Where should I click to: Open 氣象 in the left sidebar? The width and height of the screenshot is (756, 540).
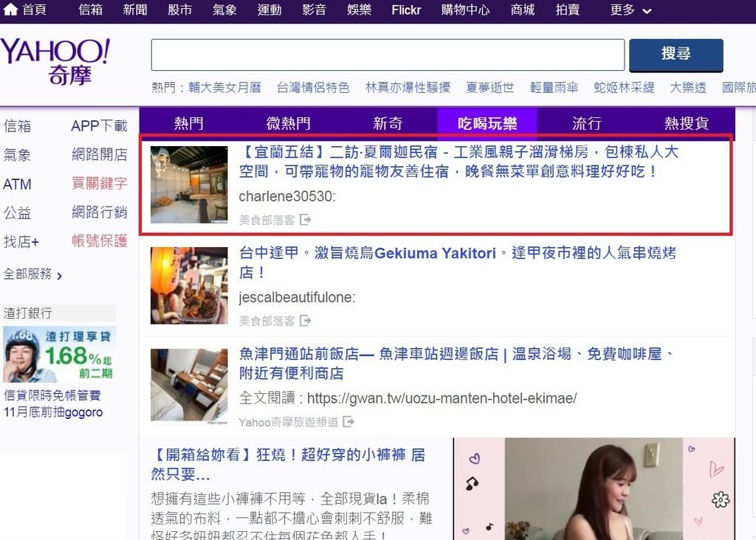point(18,155)
